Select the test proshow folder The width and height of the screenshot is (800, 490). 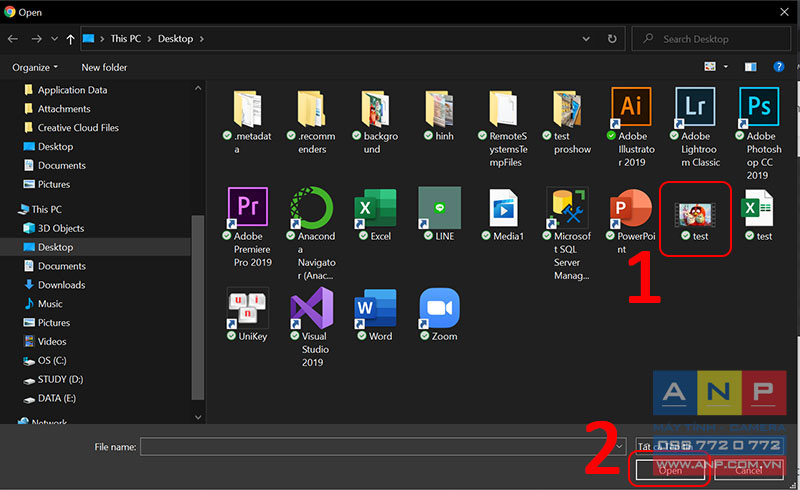(567, 121)
